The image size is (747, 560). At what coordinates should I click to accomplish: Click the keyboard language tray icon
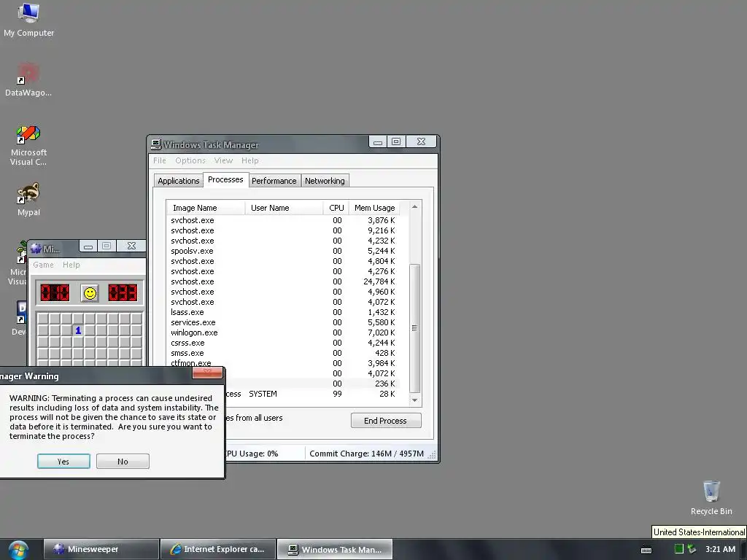coord(646,550)
